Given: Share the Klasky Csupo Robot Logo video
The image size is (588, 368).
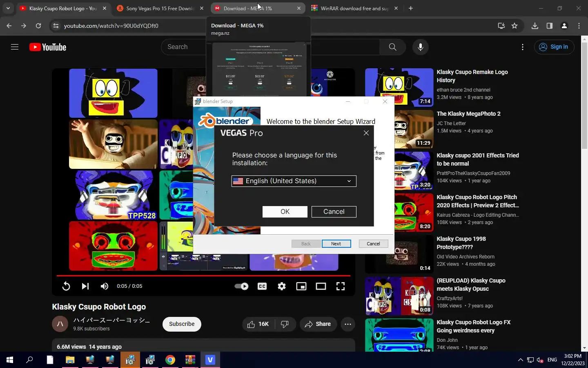Looking at the screenshot, I should coord(318,324).
